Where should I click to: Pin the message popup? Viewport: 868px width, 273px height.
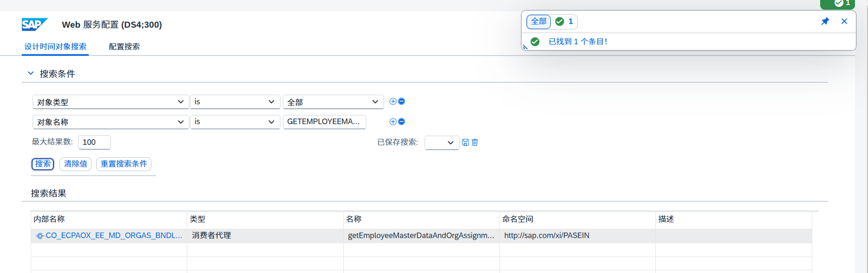(x=825, y=21)
